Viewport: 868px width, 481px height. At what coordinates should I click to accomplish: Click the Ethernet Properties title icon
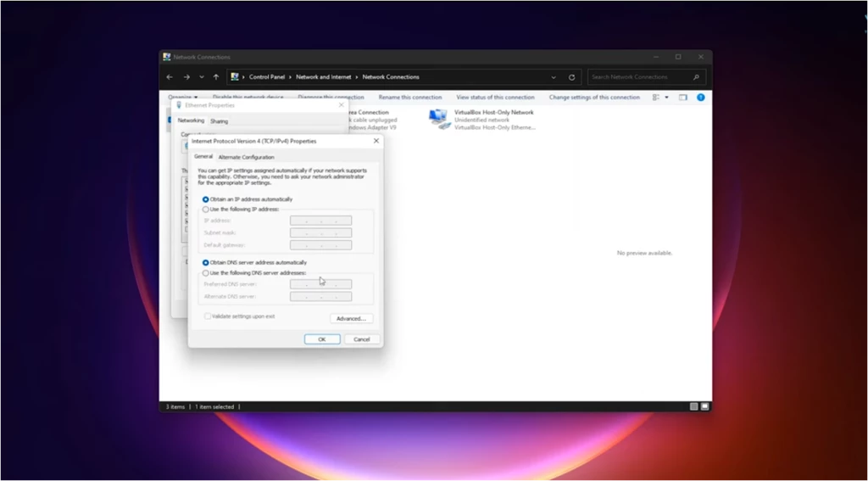click(x=179, y=105)
